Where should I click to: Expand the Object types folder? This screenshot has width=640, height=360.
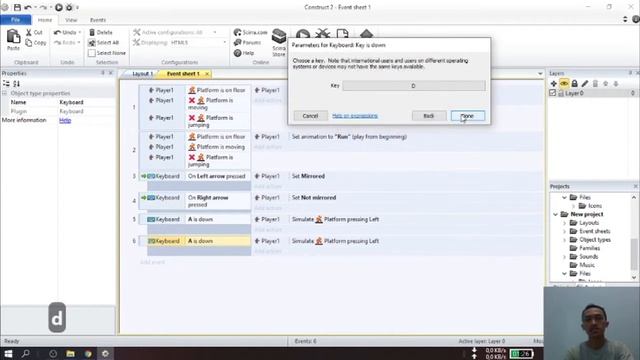click(564, 240)
